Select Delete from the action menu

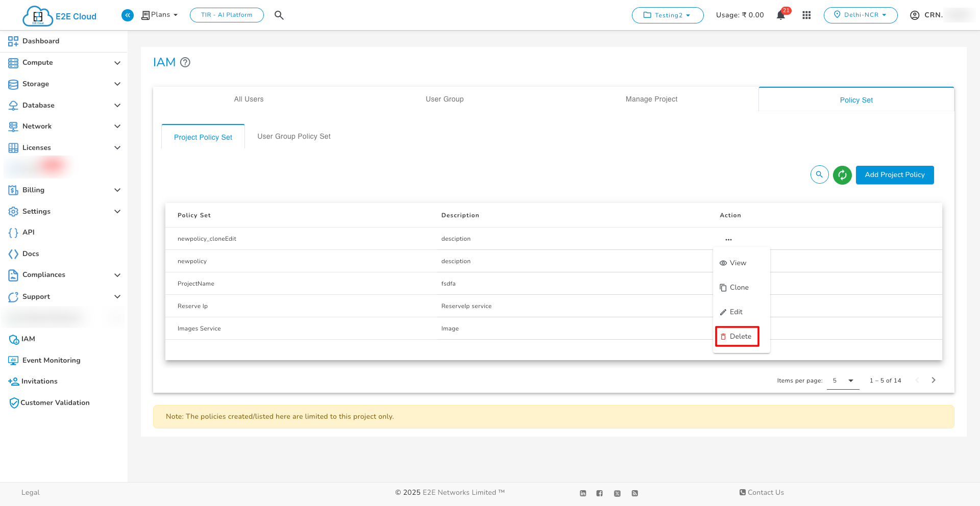coord(737,337)
